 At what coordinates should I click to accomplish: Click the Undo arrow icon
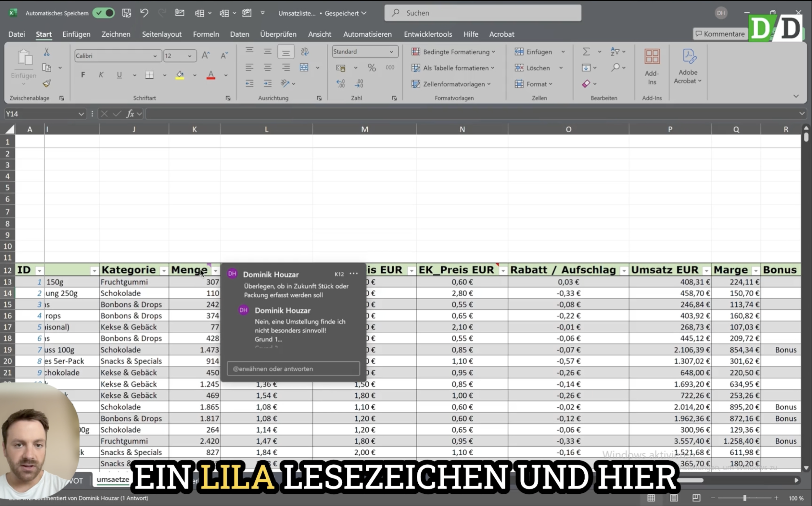(144, 13)
